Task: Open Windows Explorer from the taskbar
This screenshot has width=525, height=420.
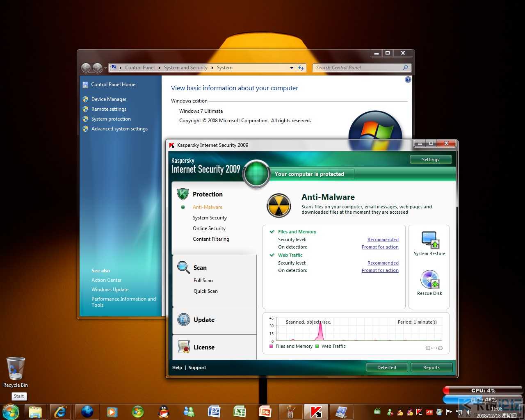Action: [x=35, y=412]
